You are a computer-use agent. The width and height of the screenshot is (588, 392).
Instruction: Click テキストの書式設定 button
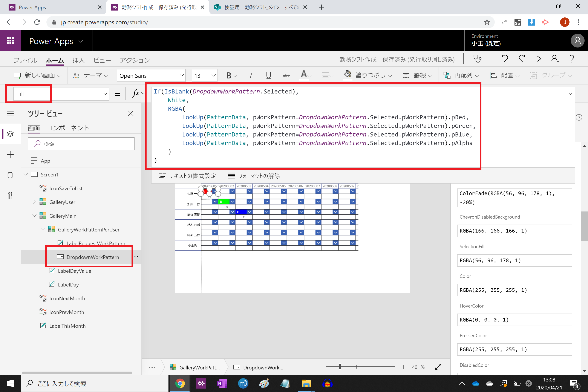coord(188,176)
